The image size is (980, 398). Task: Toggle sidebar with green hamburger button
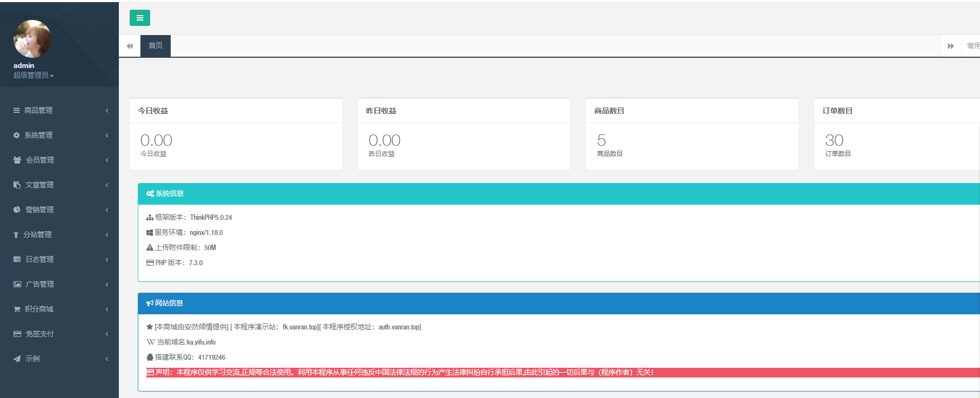139,18
